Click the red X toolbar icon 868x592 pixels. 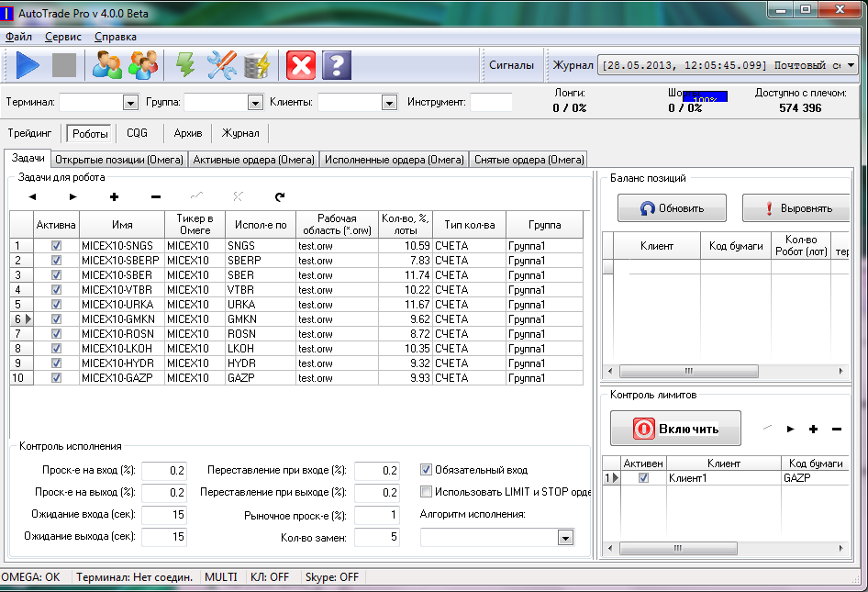tap(301, 65)
